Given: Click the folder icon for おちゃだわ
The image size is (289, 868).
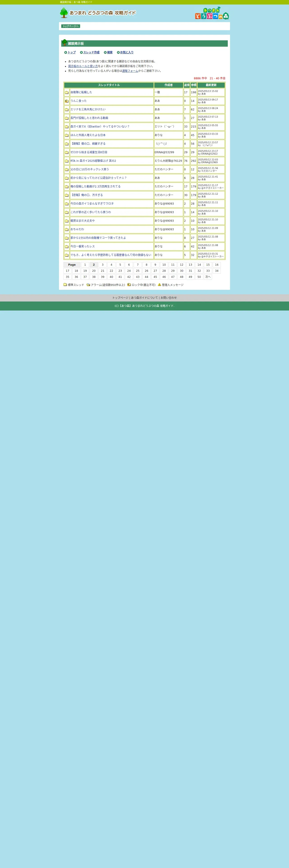Looking at the screenshot, I should coord(67,229).
